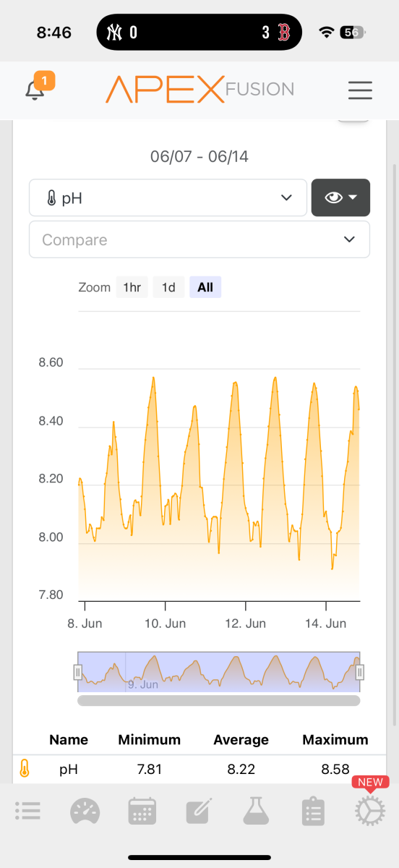Tap the Average column header

241,739
